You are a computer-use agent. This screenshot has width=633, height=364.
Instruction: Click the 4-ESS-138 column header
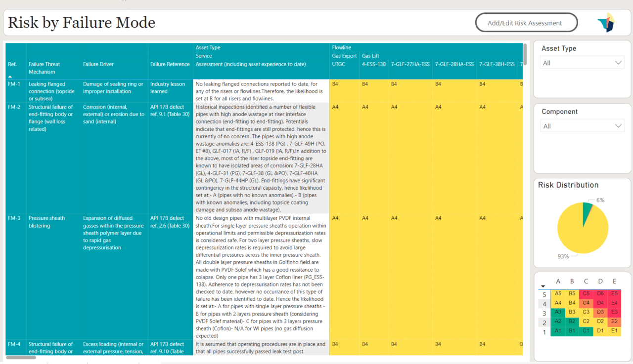pos(373,64)
